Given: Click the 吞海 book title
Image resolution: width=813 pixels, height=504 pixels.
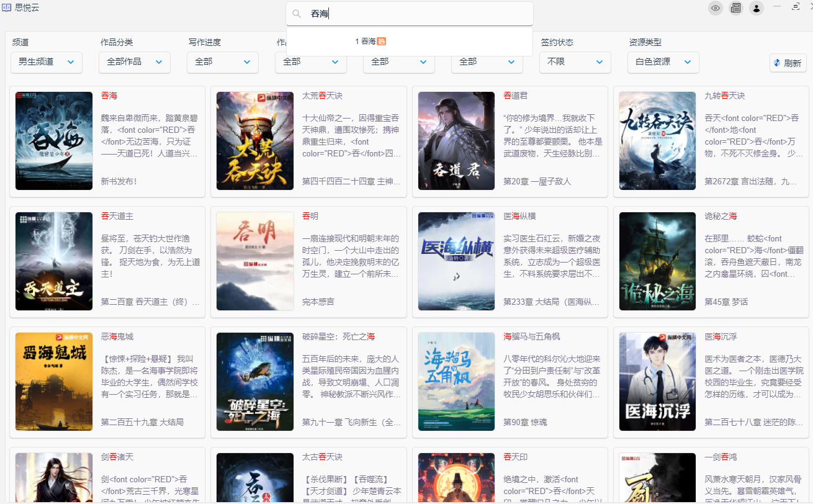Looking at the screenshot, I should (x=109, y=96).
